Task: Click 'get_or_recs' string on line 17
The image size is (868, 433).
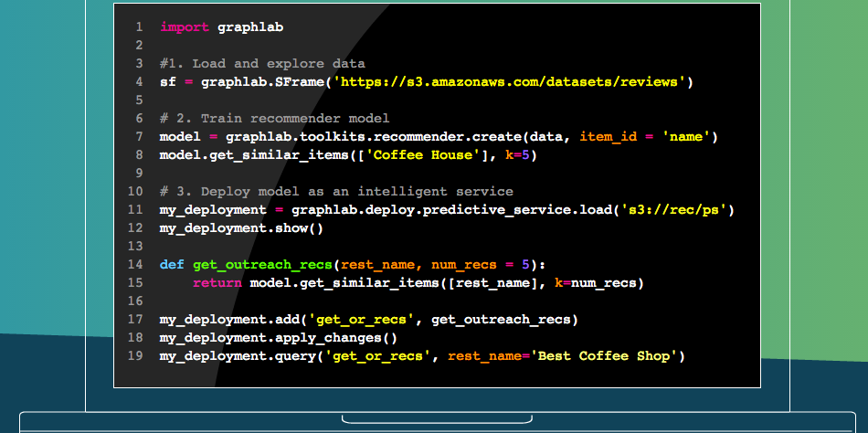Action: tap(362, 320)
